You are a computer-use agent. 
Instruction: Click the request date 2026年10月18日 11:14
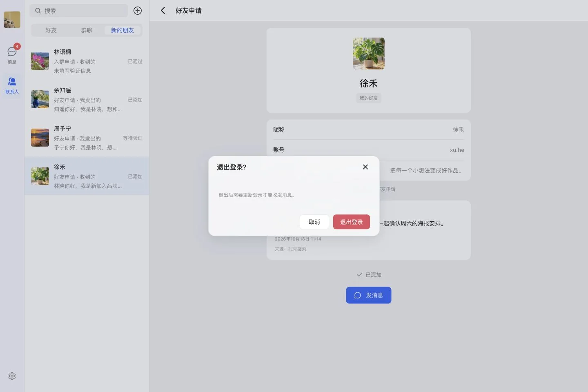tap(298, 239)
